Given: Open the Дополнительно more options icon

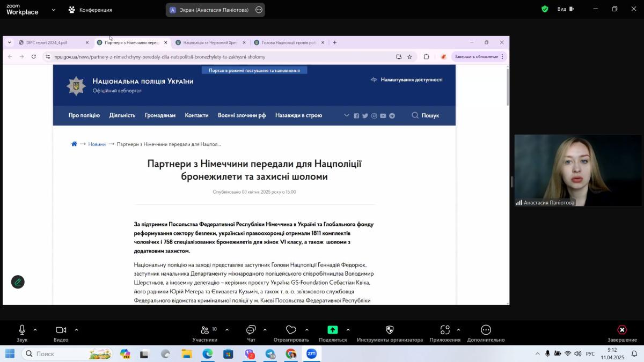Looking at the screenshot, I should (x=486, y=330).
